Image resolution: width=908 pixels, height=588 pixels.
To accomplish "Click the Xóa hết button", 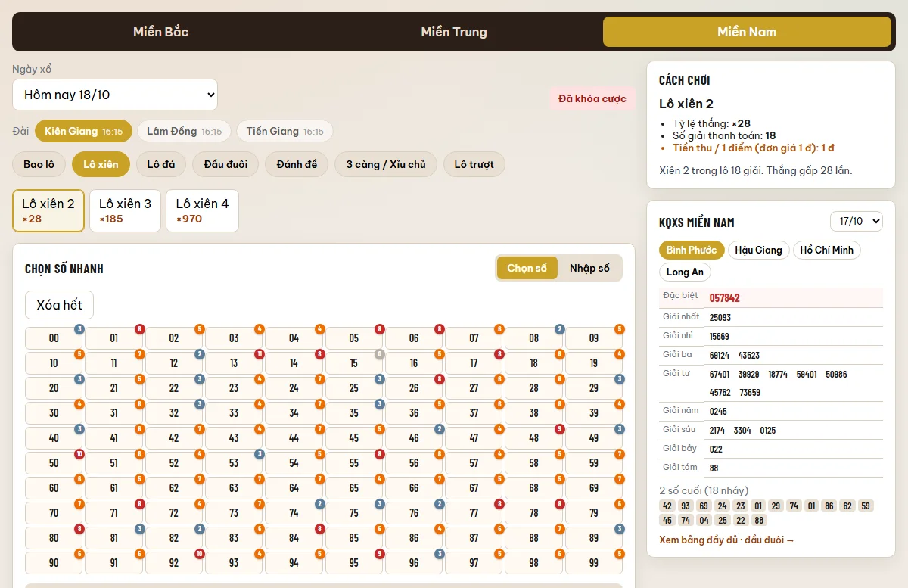I will [59, 305].
